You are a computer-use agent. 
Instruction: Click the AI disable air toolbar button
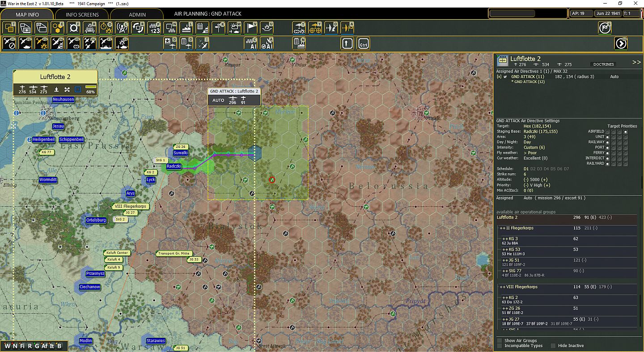pyautogui.click(x=267, y=43)
